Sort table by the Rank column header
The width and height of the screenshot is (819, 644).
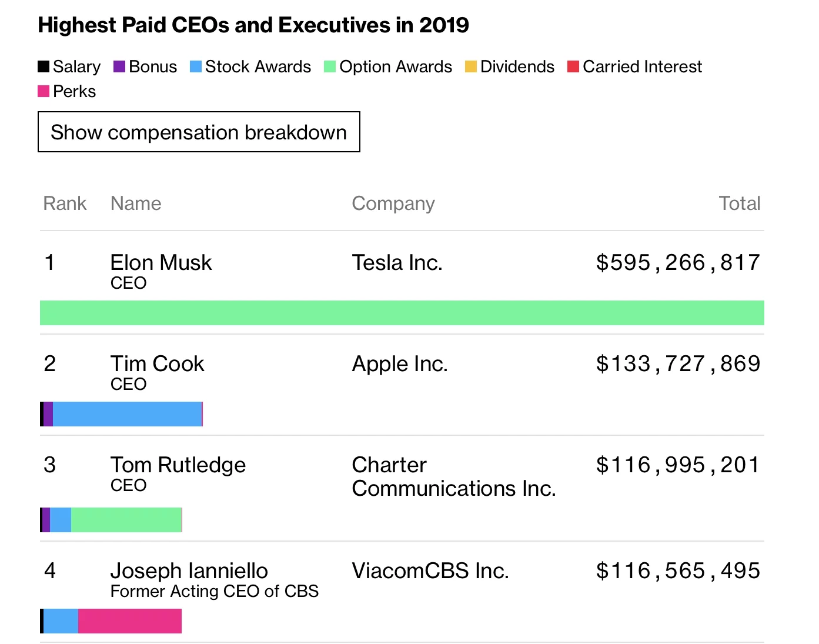(65, 203)
